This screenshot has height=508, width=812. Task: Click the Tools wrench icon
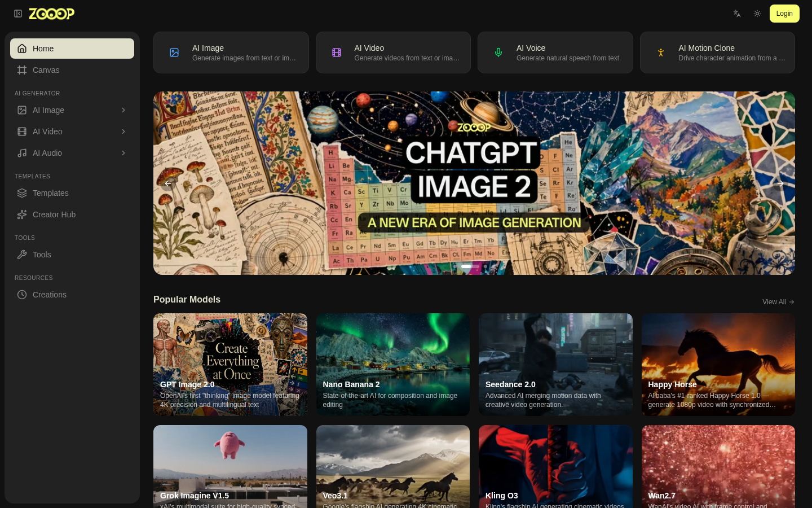point(22,255)
